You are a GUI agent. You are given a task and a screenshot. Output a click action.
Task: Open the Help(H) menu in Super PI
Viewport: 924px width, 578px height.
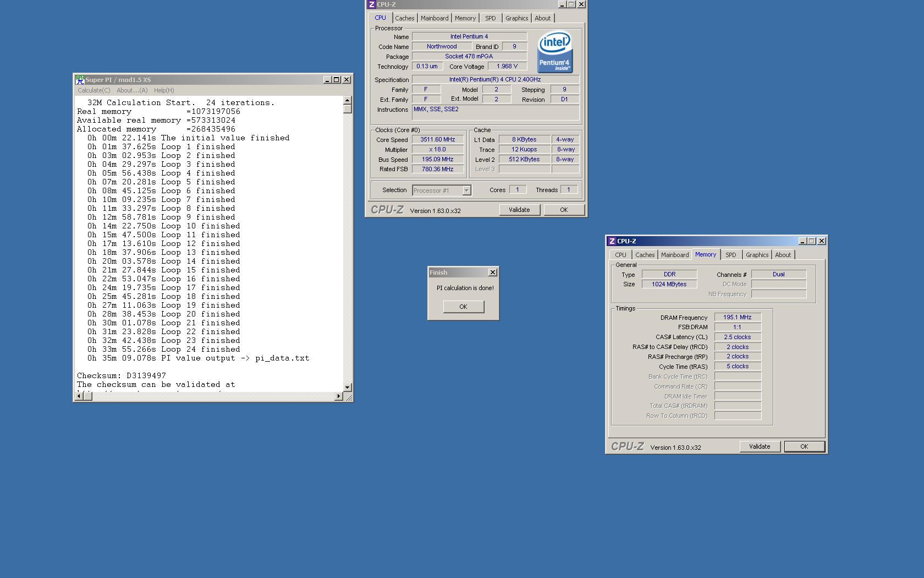point(164,90)
